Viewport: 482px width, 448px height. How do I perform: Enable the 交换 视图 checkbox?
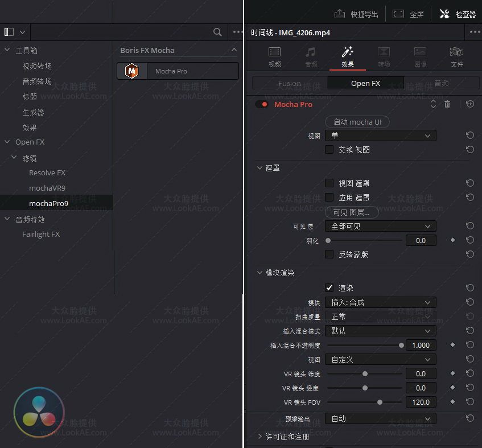329,150
